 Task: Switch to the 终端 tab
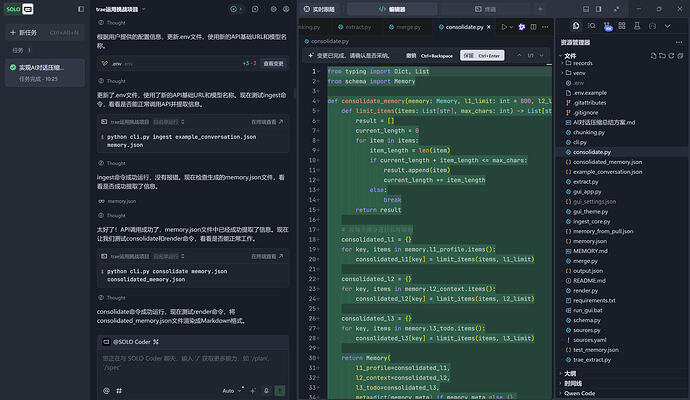486,9
